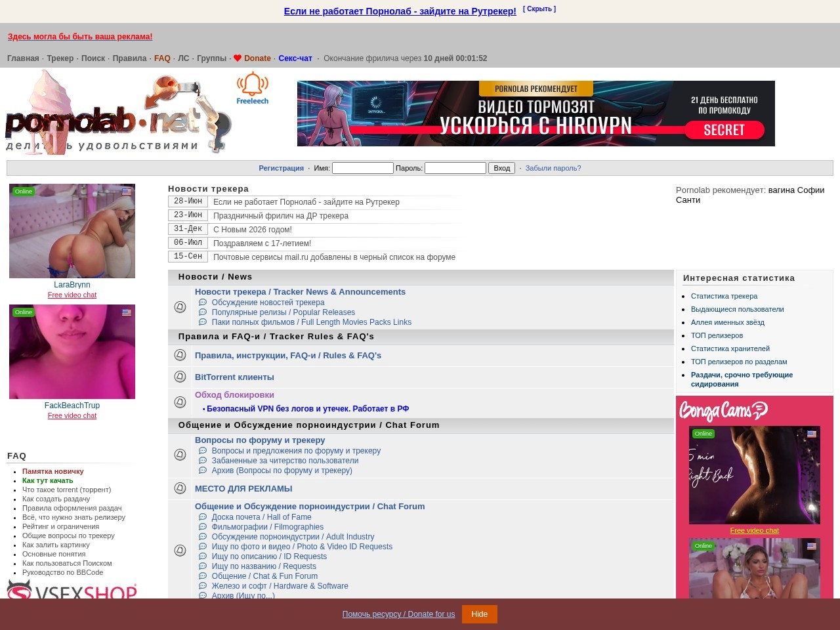Click the forum icon beside Обход блокировки
Viewport: 840px width, 630px height.
pyautogui.click(x=180, y=402)
